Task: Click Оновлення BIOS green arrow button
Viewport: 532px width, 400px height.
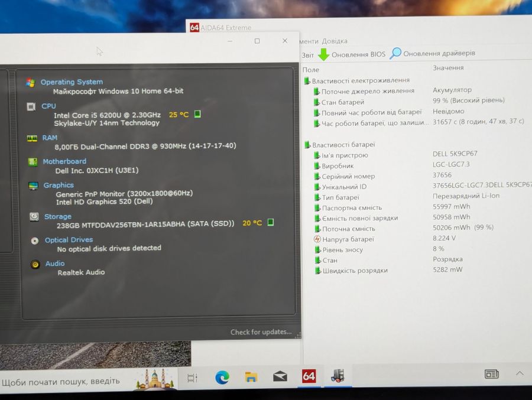Action: pyautogui.click(x=352, y=54)
